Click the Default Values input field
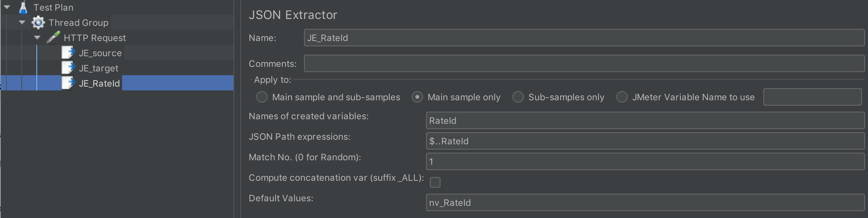This screenshot has width=868, height=218. coord(644,203)
